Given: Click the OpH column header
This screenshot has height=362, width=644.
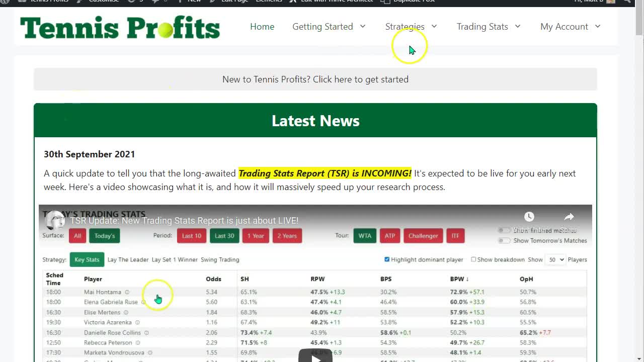Looking at the screenshot, I should pyautogui.click(x=526, y=279).
